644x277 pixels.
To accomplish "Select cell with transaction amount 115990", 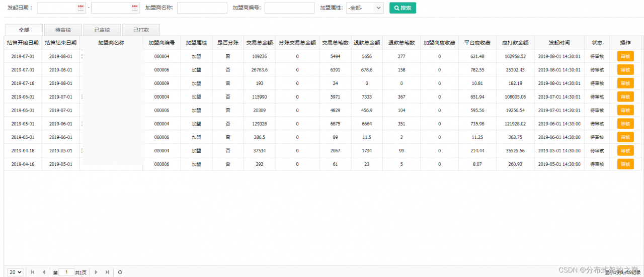I will 260,97.
